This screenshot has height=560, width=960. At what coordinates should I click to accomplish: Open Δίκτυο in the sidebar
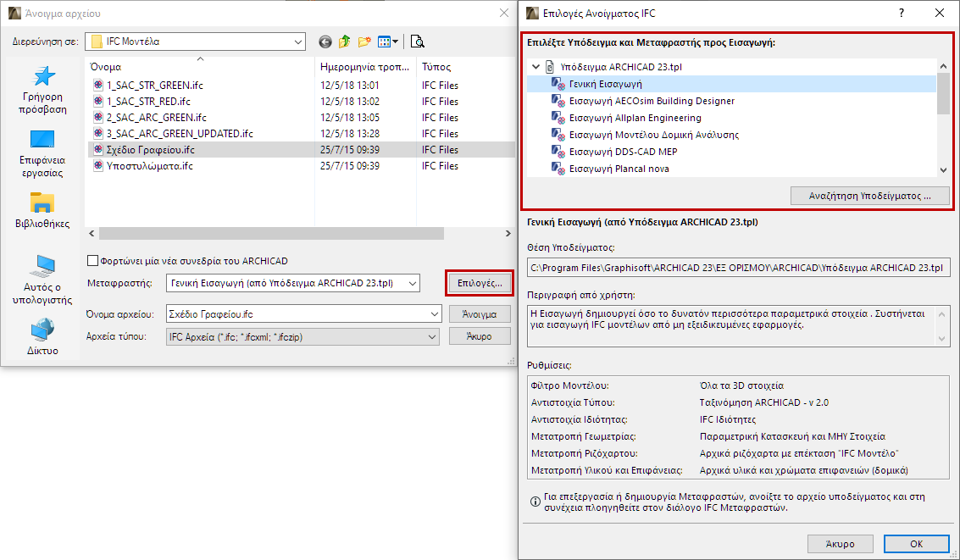(x=43, y=336)
